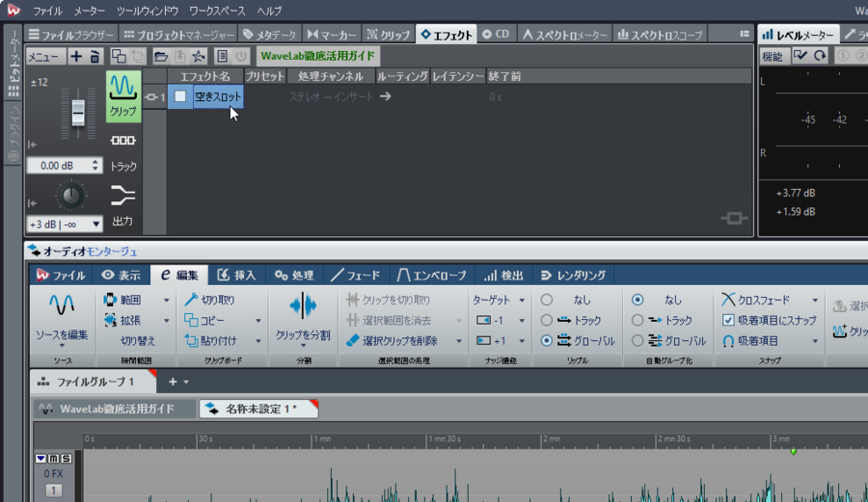Expand the 範囲 dropdown arrow

(x=166, y=301)
